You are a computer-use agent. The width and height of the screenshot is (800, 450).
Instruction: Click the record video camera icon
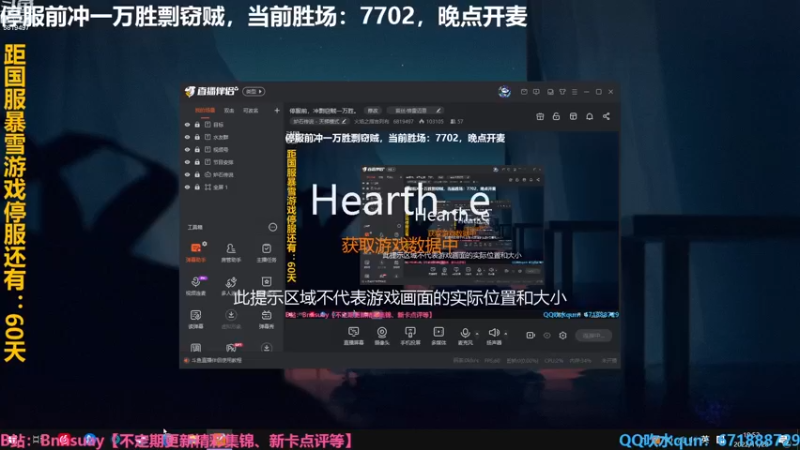530,335
